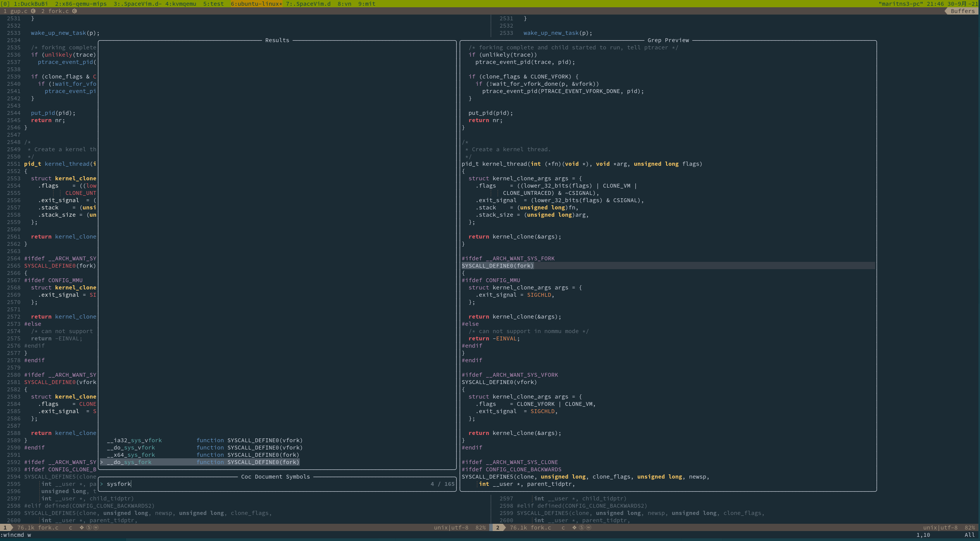Click the Buffers label at top right
The width and height of the screenshot is (980, 541).
(x=963, y=11)
